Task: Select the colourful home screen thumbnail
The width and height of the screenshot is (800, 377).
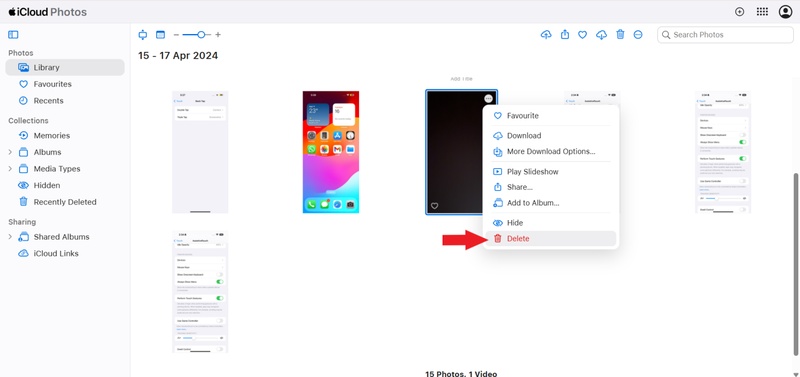Action: (331, 152)
